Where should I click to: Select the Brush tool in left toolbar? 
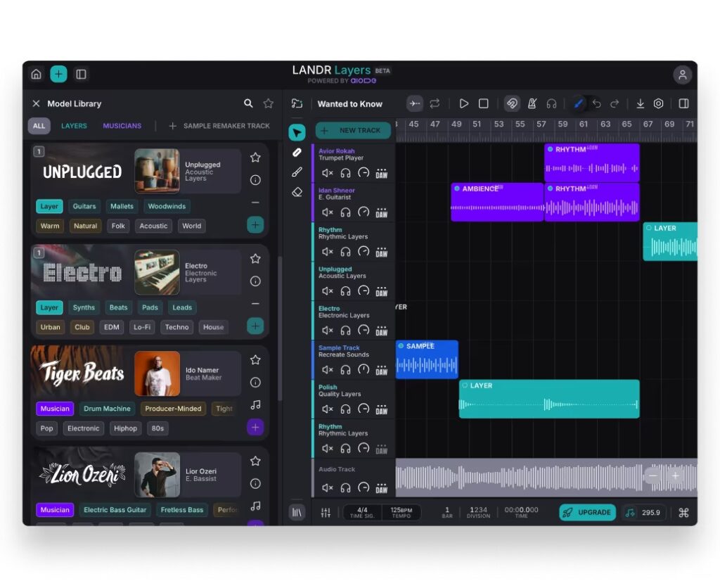297,172
